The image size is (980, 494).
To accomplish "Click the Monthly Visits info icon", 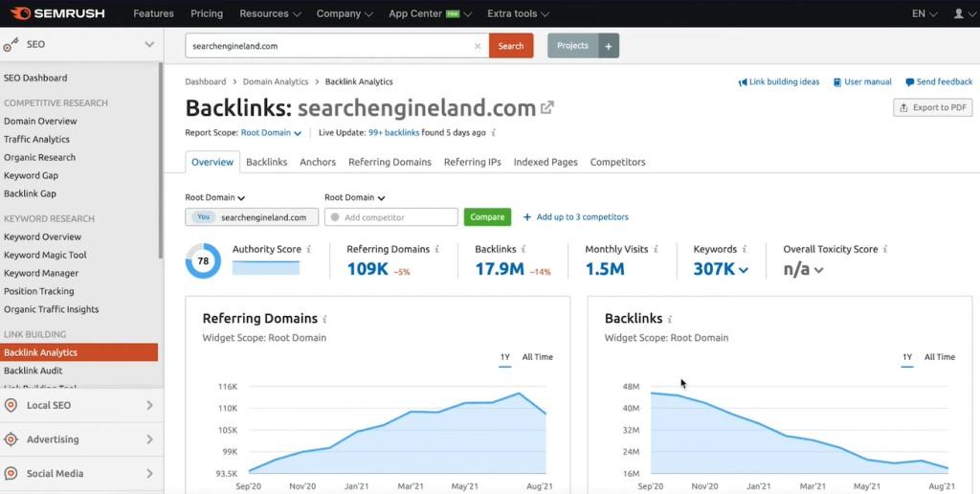I will coord(656,249).
